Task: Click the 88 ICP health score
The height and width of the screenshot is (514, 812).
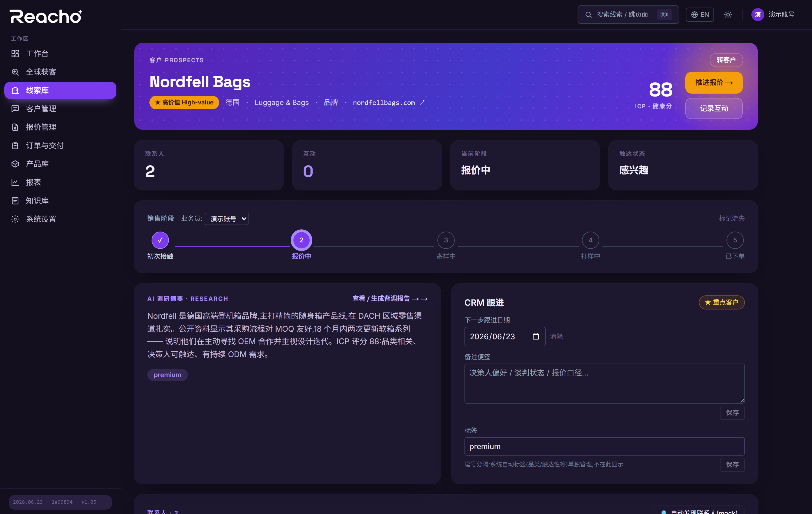Action: [x=660, y=90]
